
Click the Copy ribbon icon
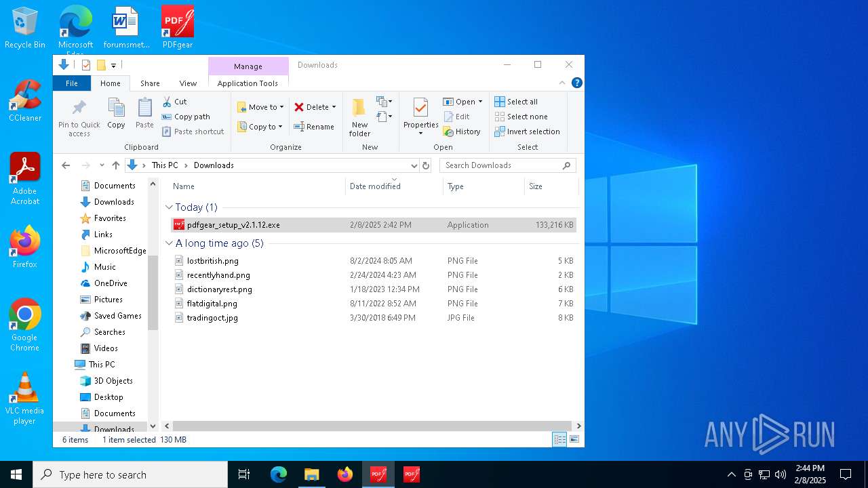point(116,113)
